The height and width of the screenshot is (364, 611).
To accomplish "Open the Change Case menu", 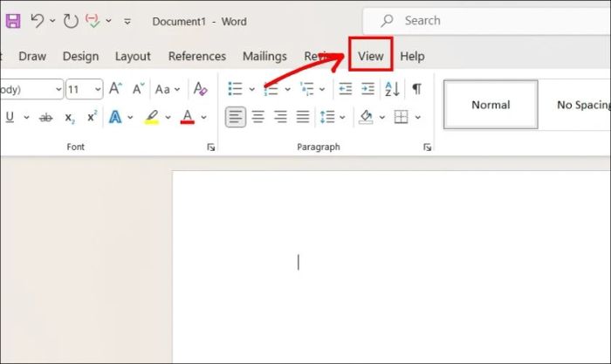I will [x=168, y=89].
